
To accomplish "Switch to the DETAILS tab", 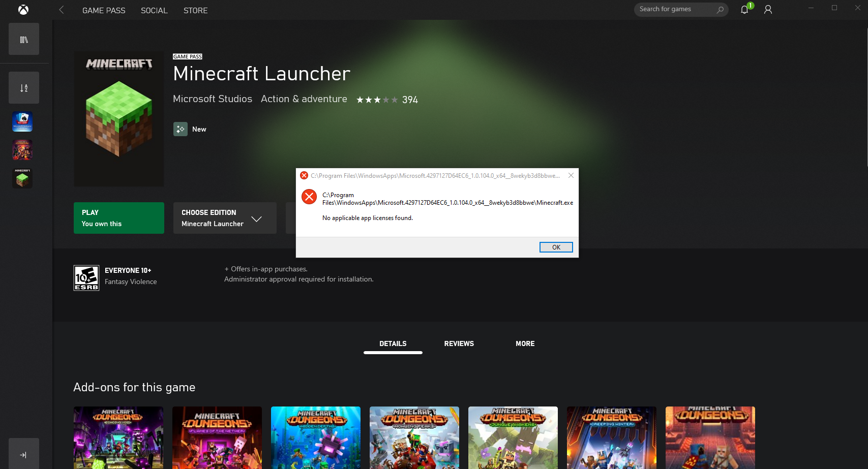I will [x=393, y=343].
